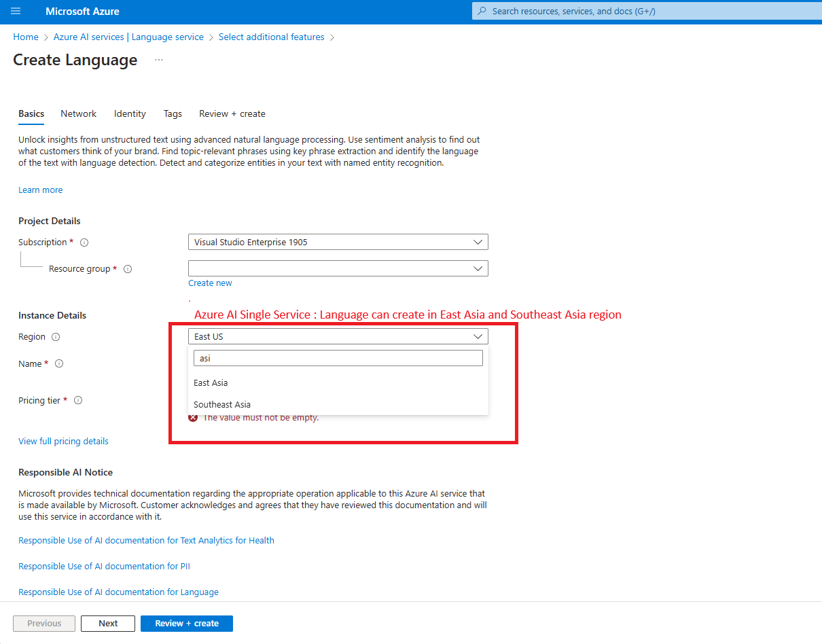
Task: Switch to the Network tab
Action: click(79, 113)
